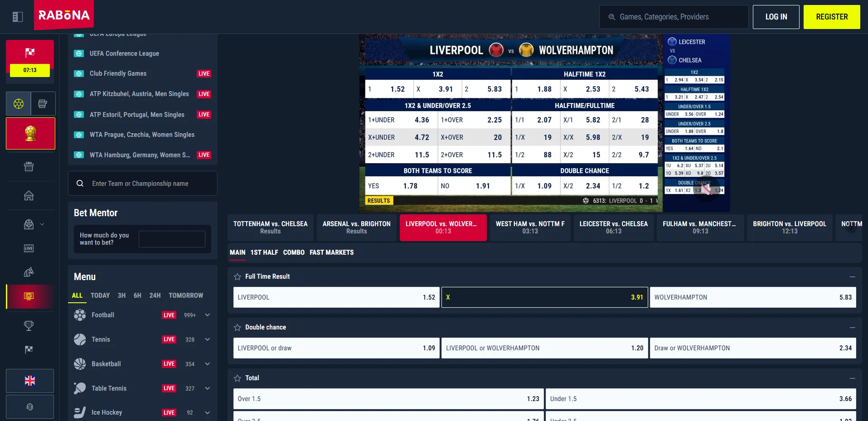Viewport: 868px width, 421px height.
Task: Click the LOG IN button
Action: [x=776, y=17]
